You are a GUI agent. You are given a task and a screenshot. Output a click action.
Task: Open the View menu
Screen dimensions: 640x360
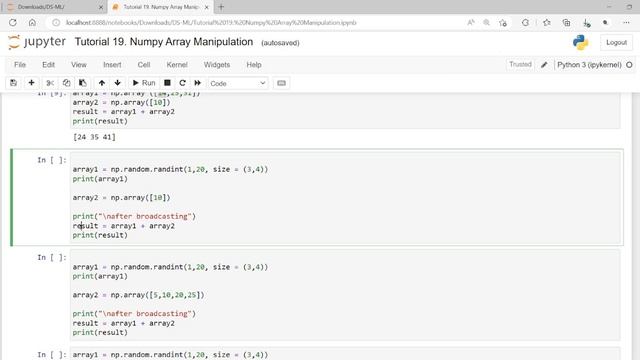[x=79, y=64]
